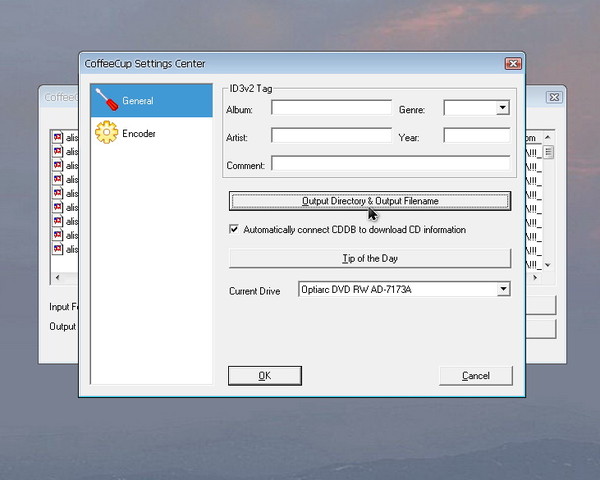The height and width of the screenshot is (480, 600).
Task: Close the CoffeeCup Settings Center window
Action: tap(513, 64)
